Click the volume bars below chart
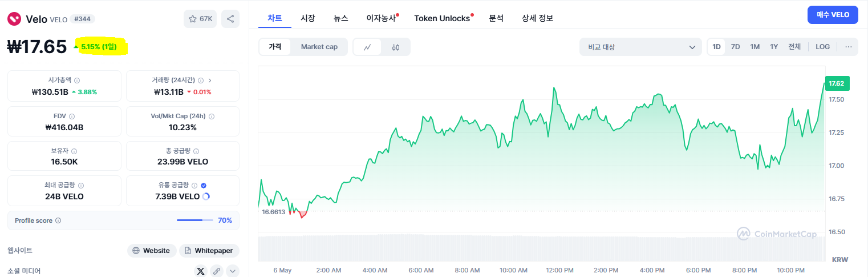868x277 pixels. (x=541, y=248)
